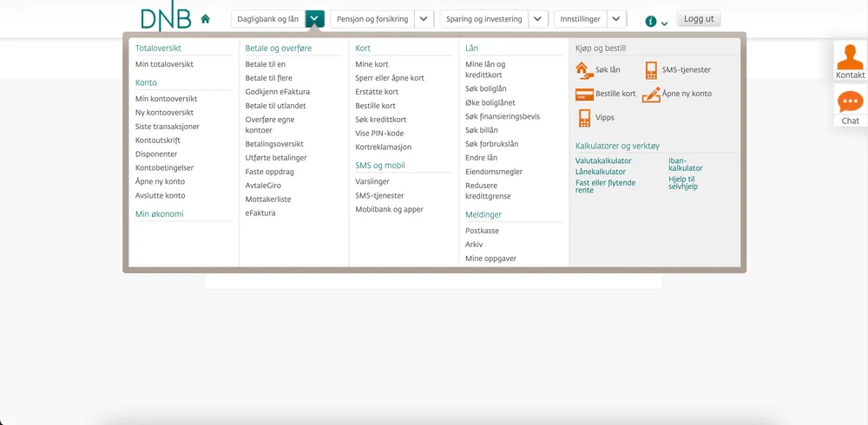
Task: Open Siste transaksjoner from Konto menu
Action: click(168, 127)
